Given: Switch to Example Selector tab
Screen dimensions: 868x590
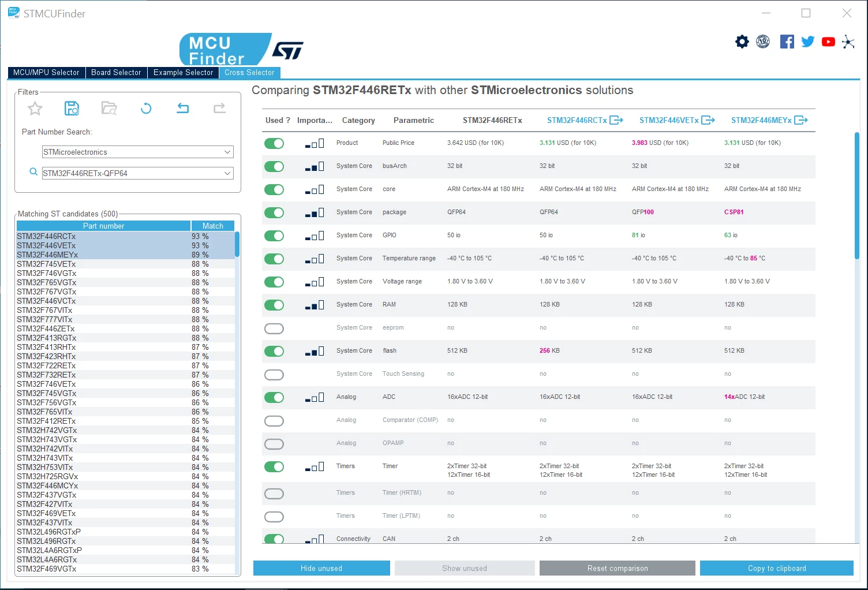Looking at the screenshot, I should point(183,72).
